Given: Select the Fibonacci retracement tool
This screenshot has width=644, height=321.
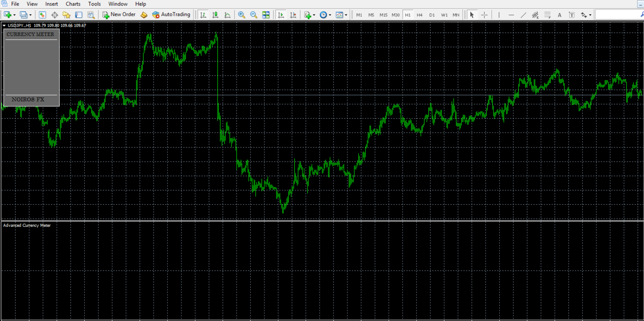Looking at the screenshot, I should click(548, 15).
